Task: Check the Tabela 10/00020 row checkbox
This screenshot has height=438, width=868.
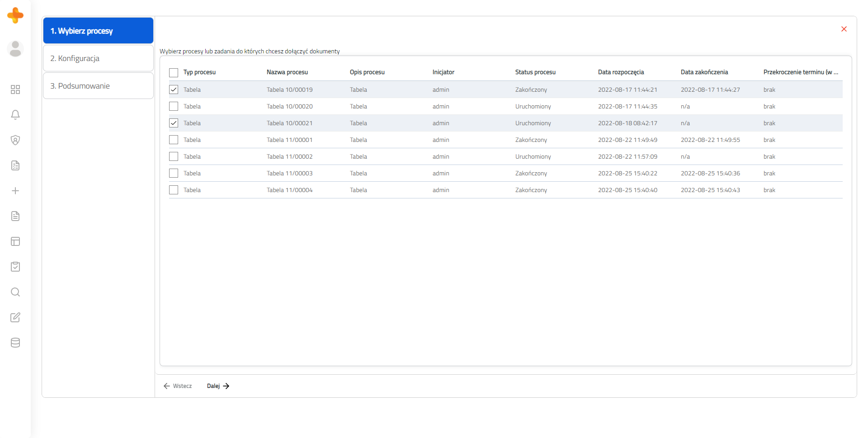Action: tap(174, 106)
